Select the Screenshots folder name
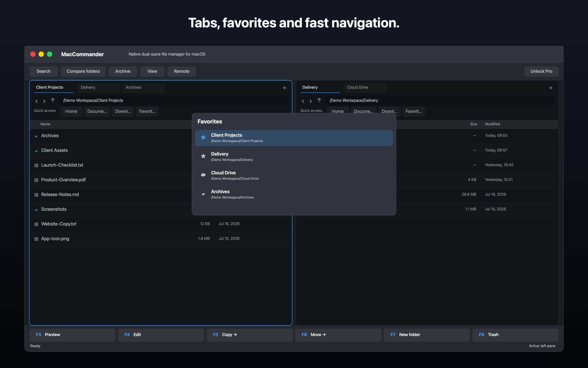The width and height of the screenshot is (588, 368). coord(54,209)
